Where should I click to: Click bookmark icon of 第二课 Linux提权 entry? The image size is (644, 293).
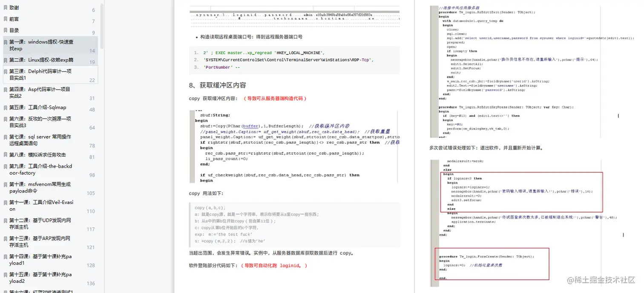(x=6, y=60)
